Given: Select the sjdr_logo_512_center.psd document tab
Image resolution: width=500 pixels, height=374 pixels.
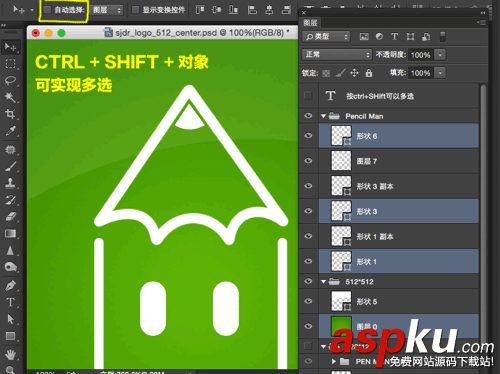Looking at the screenshot, I should 197,33.
